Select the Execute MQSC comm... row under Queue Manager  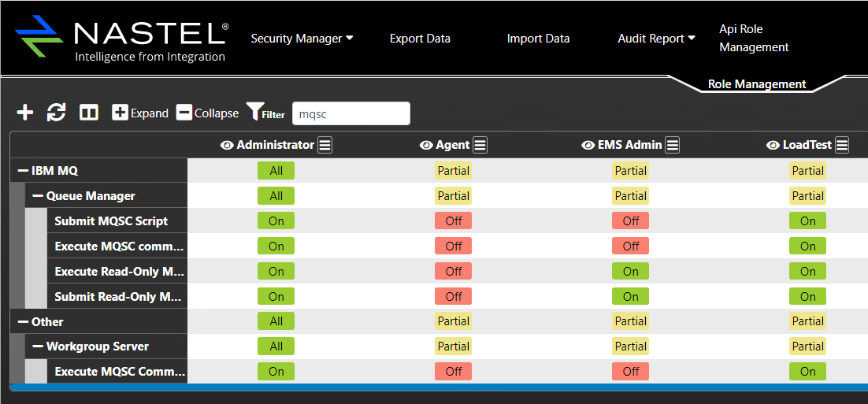tap(119, 246)
